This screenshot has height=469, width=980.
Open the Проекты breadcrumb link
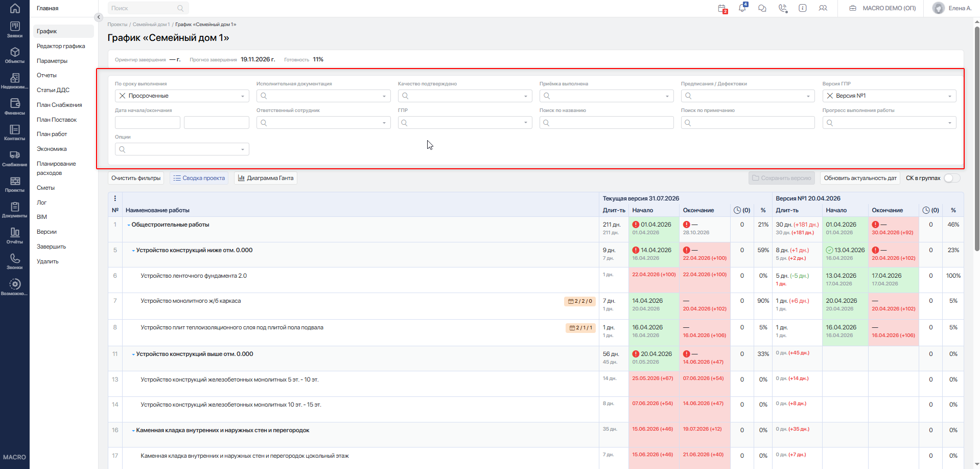click(118, 25)
